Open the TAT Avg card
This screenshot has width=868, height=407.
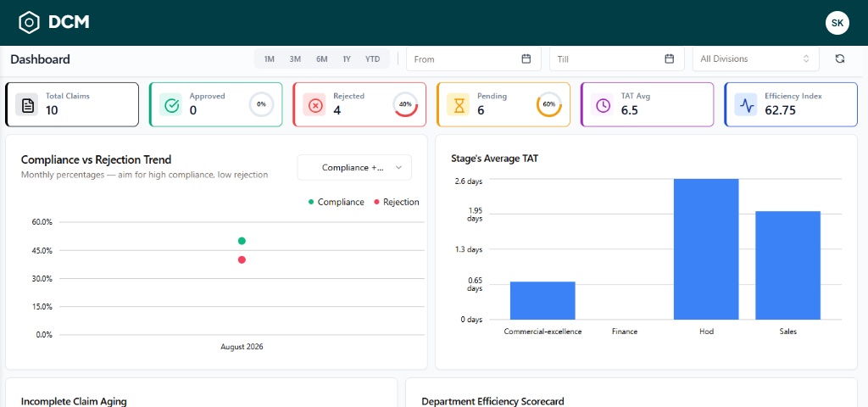647,104
